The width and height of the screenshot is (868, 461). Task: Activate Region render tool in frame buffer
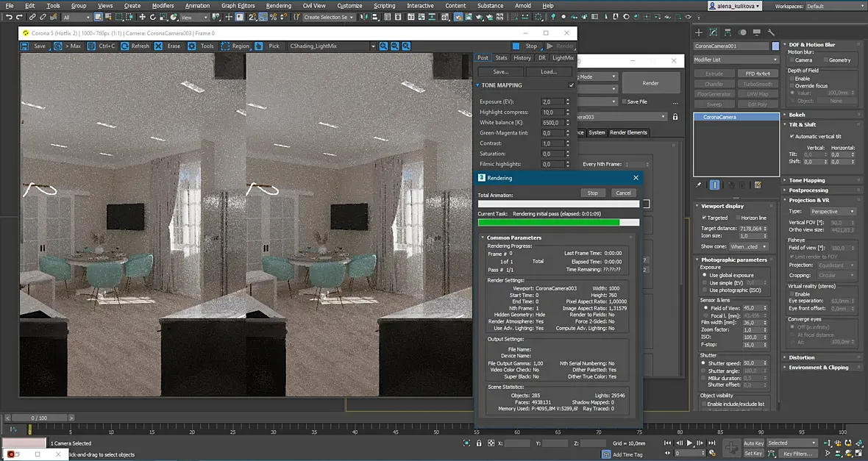[235, 46]
